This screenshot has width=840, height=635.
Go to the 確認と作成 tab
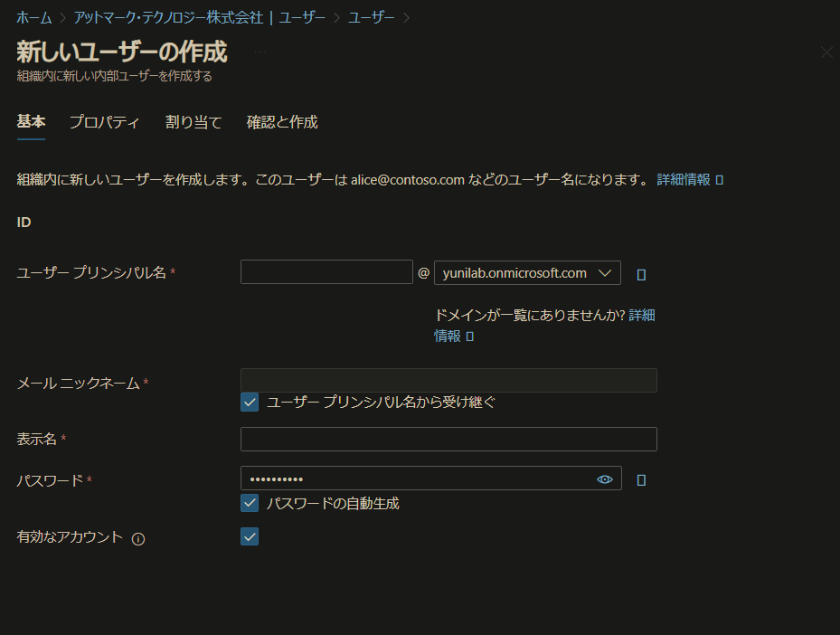click(281, 122)
